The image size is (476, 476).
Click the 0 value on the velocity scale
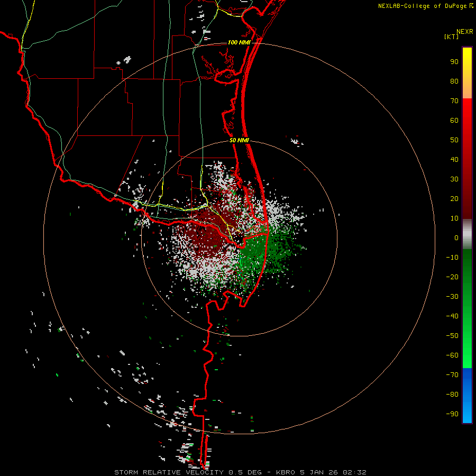click(x=456, y=238)
